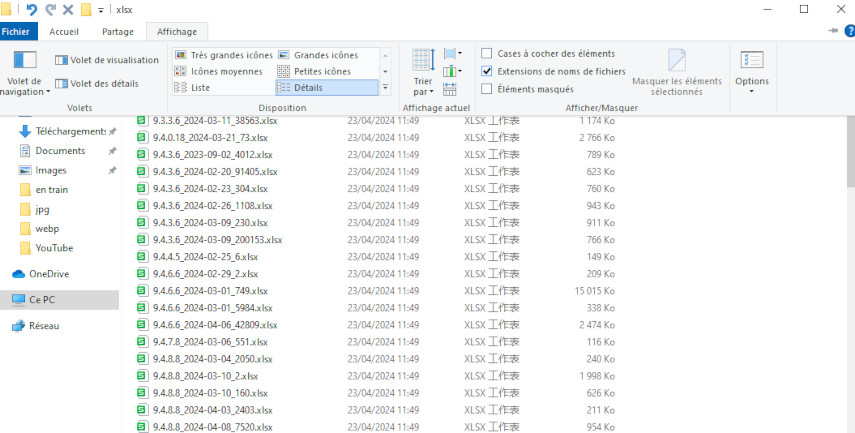Click icon of 9.4.3.6_2023-09-02_4012.xlsx

click(142, 154)
